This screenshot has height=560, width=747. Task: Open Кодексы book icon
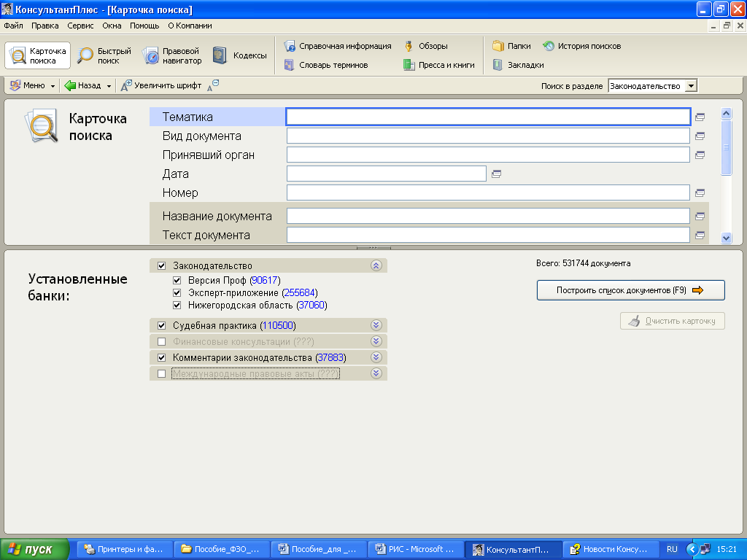[220, 55]
